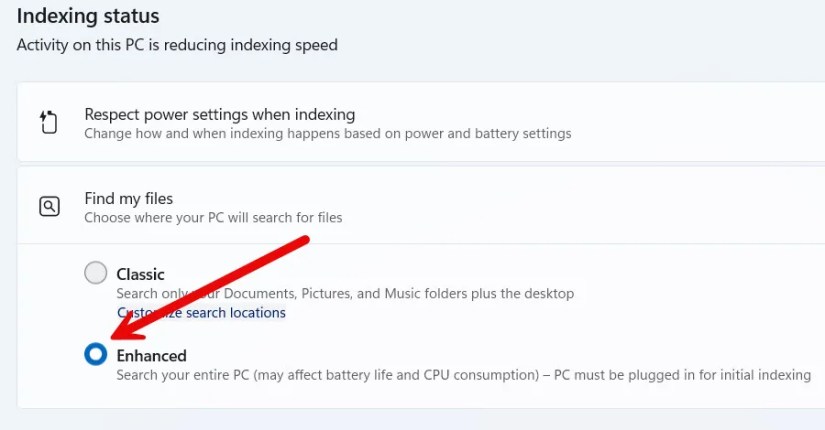This screenshot has height=430, width=825.
Task: Click the text about activity reducing indexing speed
Action: pyautogui.click(x=177, y=45)
